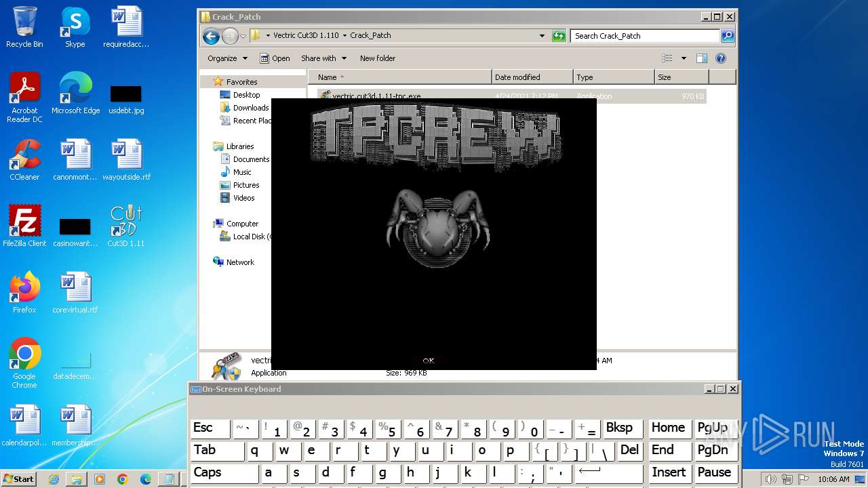
Task: Launch Microsoft Edge desktop shortcut
Action: 75,94
